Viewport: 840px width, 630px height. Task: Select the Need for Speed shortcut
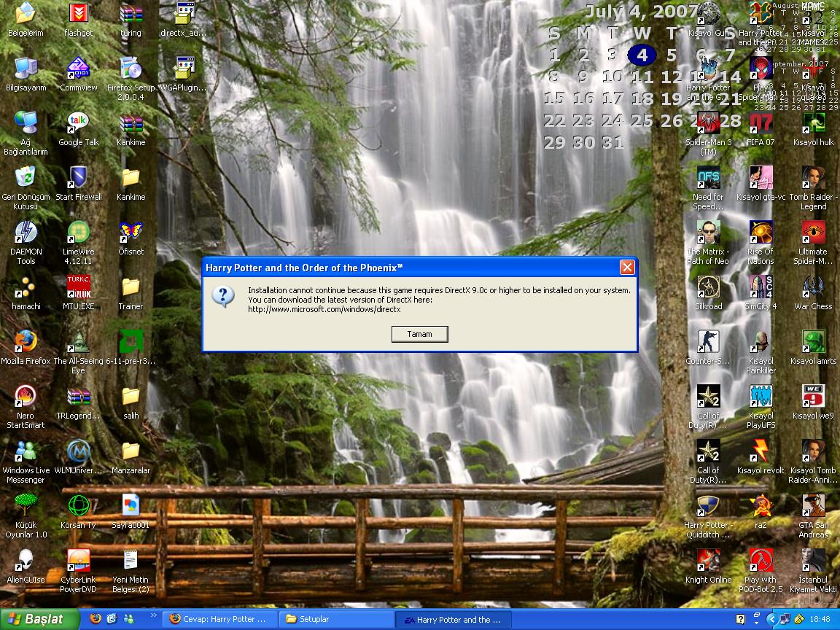point(708,188)
